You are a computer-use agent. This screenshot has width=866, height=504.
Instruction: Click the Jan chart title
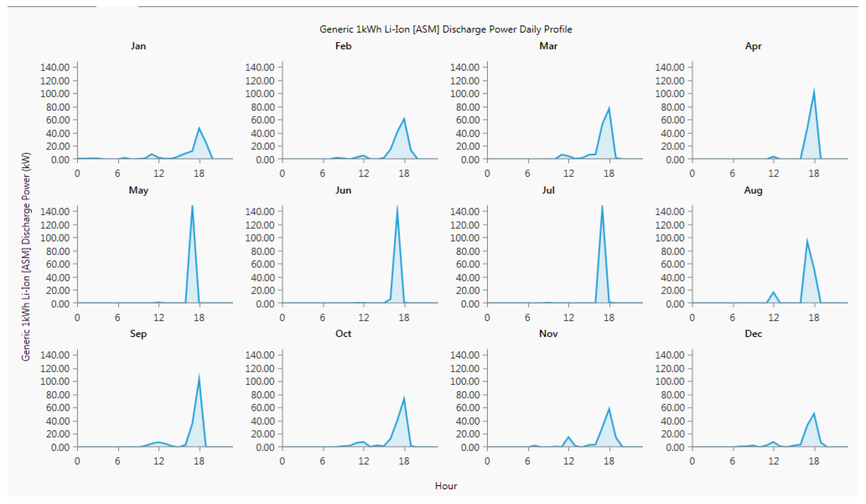(138, 46)
